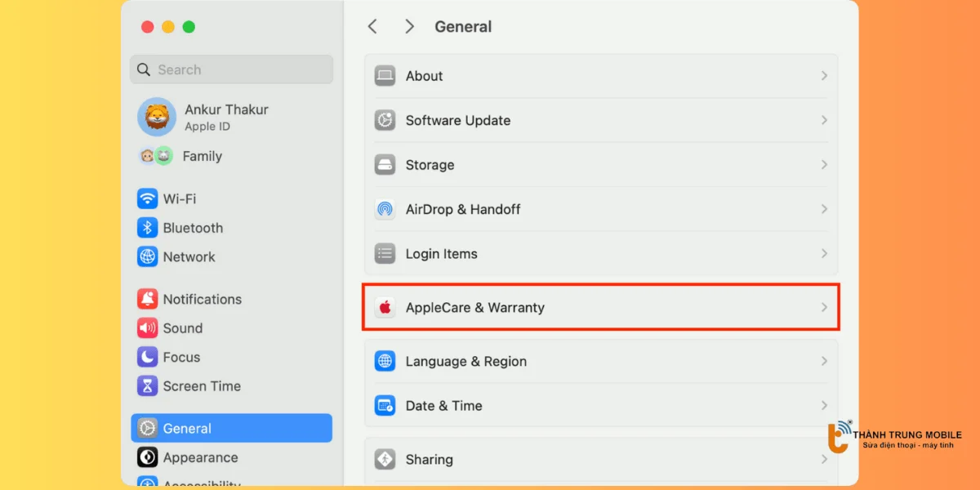Viewport: 980px width, 490px height.
Task: Click the forward navigation arrow
Action: pyautogui.click(x=409, y=27)
